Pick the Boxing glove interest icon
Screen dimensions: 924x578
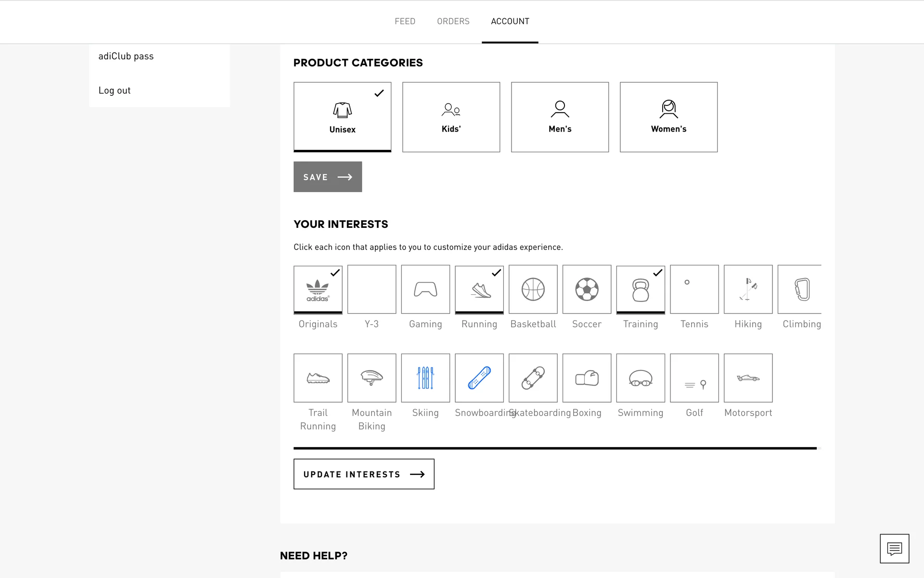587,378
